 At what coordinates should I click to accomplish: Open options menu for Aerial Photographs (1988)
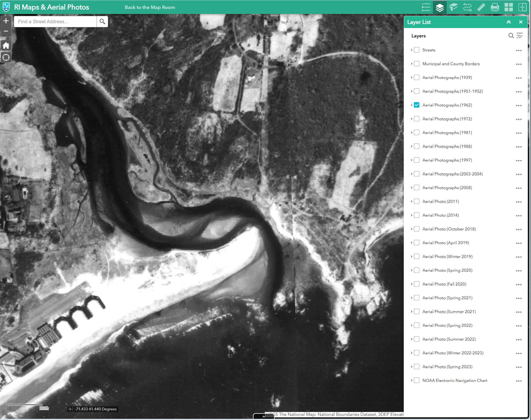coord(519,147)
